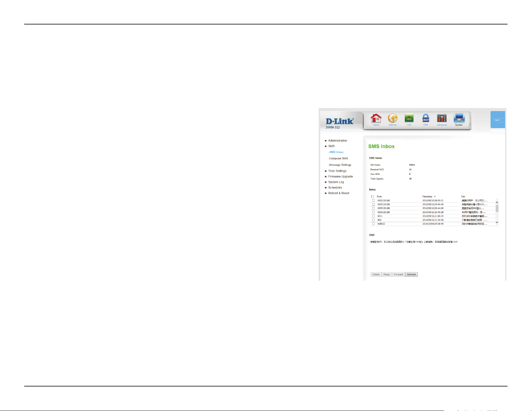
Task: Click the inbox scrollbar thumb
Action: (x=497, y=208)
